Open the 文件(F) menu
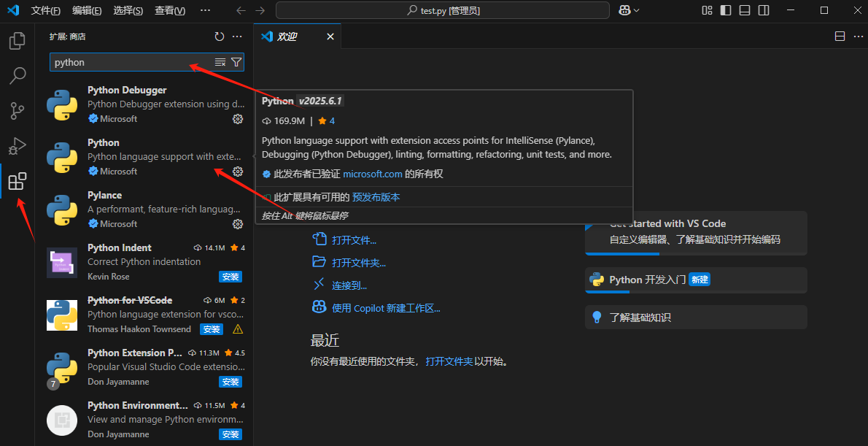 click(x=46, y=10)
